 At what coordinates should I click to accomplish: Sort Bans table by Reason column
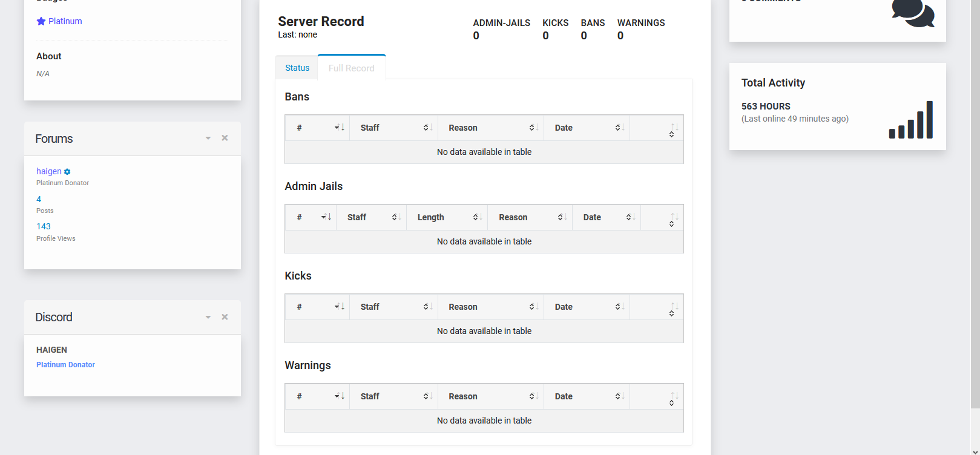point(491,128)
